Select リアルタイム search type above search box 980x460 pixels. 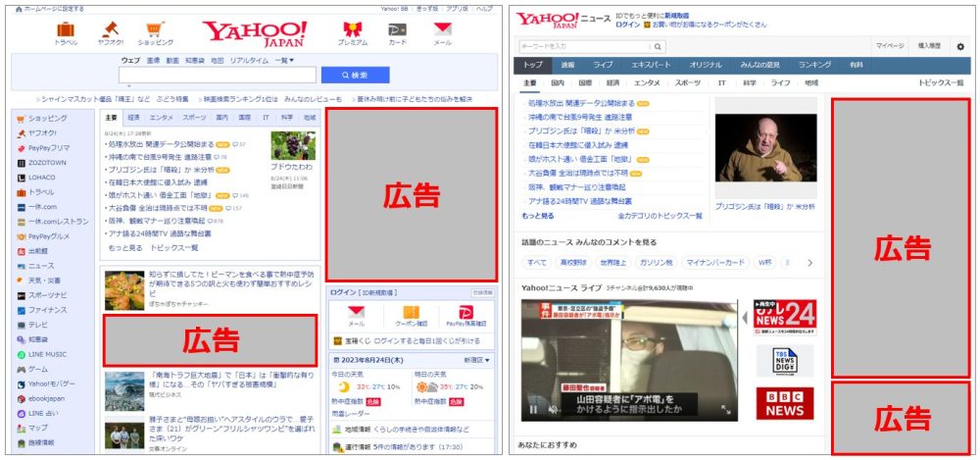click(x=249, y=61)
